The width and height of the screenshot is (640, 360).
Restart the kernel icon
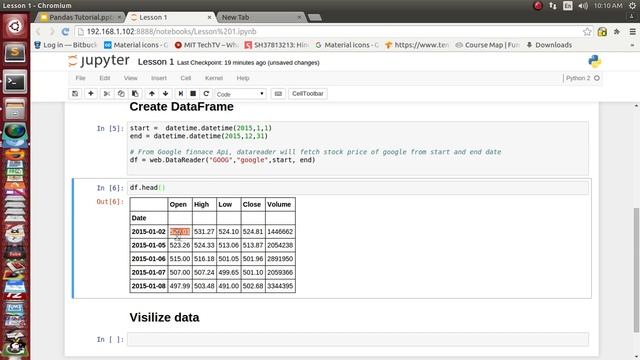[206, 93]
